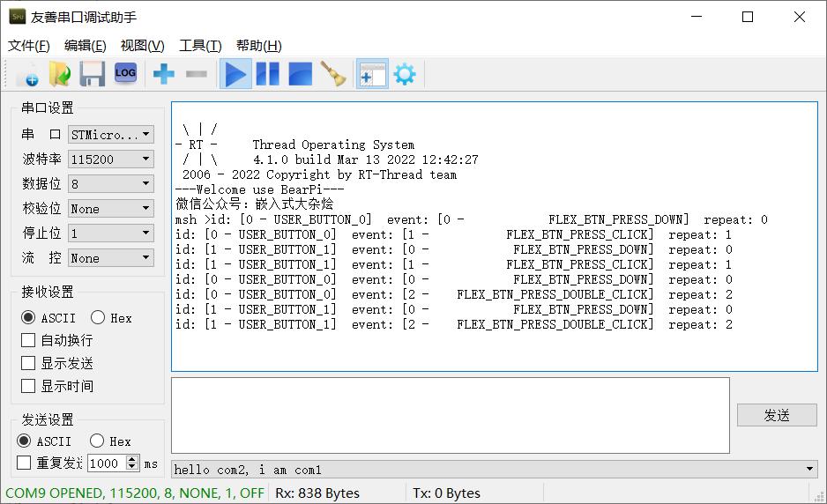Expand the 波特率 115200 dropdown

pyautogui.click(x=111, y=159)
